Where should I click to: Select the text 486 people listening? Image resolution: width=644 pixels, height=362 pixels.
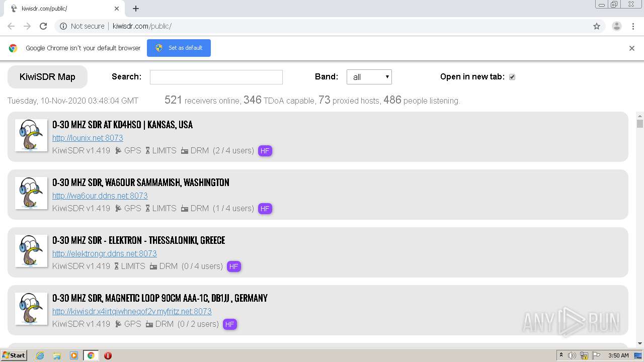click(x=422, y=100)
